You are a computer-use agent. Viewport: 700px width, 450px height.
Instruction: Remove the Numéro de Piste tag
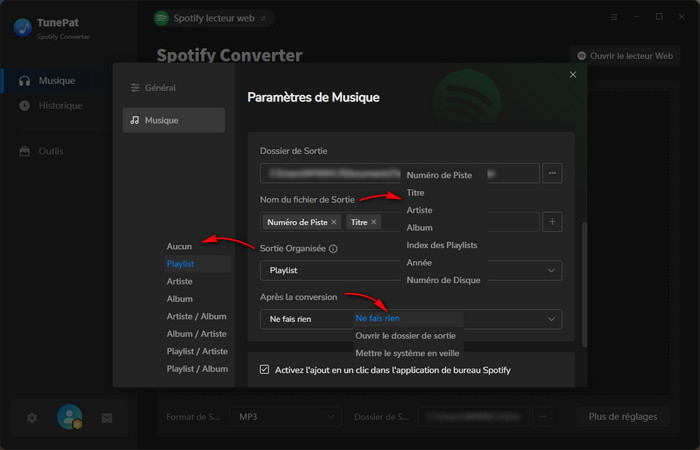[334, 222]
